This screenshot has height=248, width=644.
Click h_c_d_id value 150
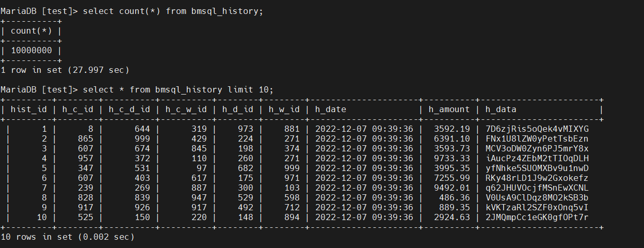pyautogui.click(x=142, y=218)
